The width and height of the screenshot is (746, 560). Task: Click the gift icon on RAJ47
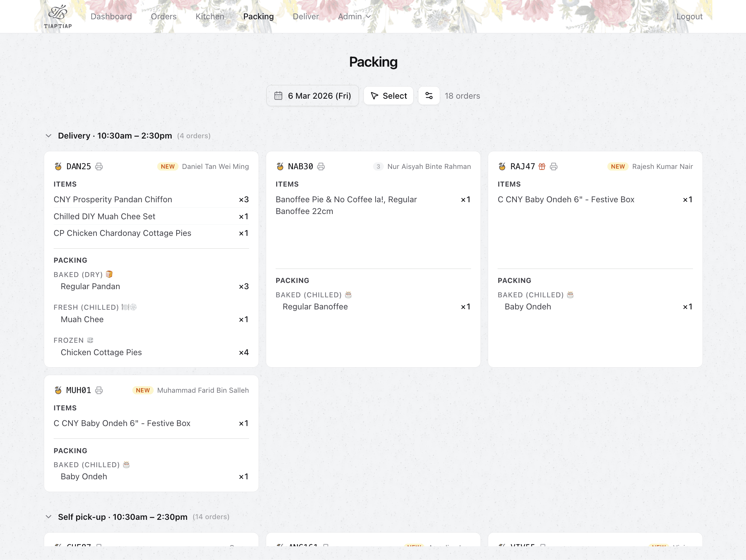point(542,167)
